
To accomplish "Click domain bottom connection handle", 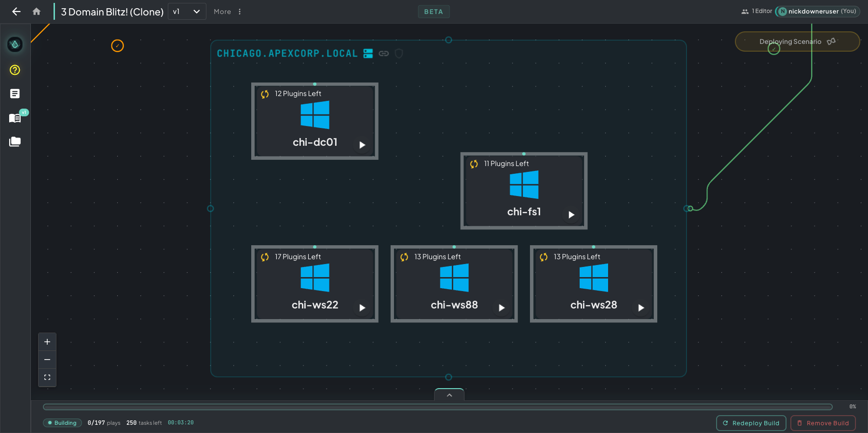I will [448, 377].
